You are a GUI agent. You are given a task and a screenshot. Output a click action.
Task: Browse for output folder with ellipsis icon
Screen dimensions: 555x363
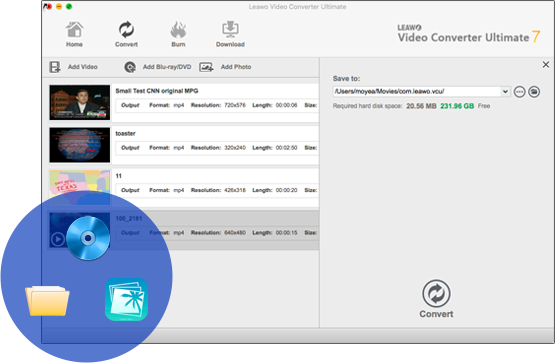(x=519, y=92)
